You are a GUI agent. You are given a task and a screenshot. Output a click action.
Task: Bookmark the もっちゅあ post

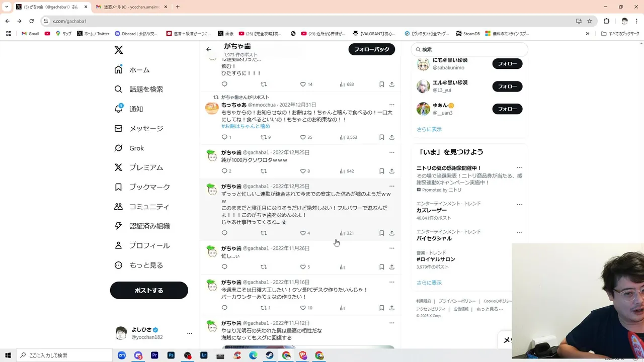tap(382, 137)
